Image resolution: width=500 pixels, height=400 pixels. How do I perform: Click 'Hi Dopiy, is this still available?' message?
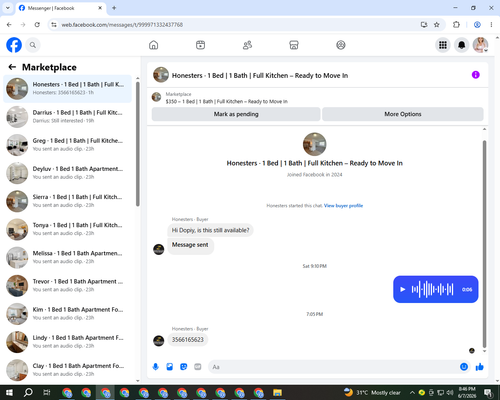click(210, 230)
